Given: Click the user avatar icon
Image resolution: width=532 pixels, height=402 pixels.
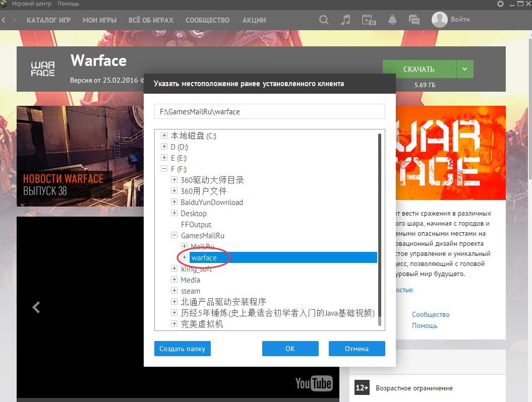Looking at the screenshot, I should [x=439, y=20].
